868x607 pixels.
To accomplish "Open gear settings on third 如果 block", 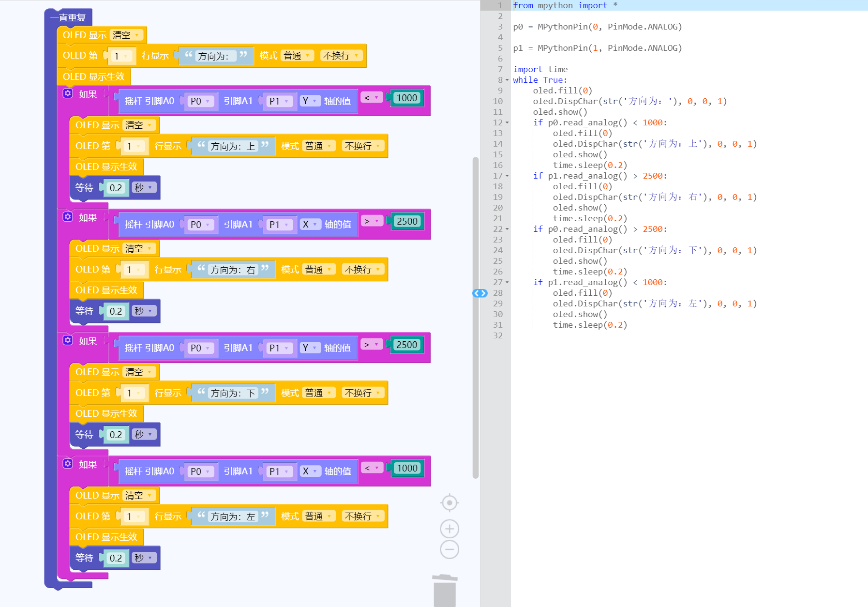I will click(68, 340).
